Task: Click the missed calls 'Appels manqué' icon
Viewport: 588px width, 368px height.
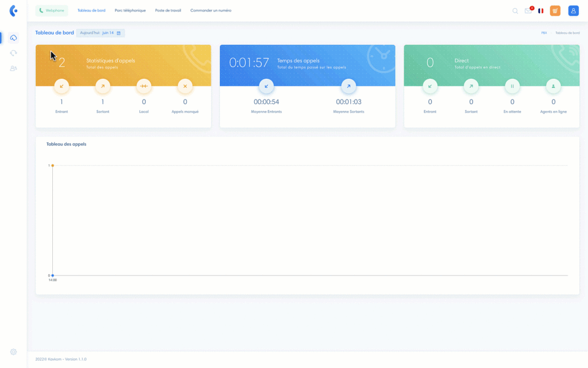Action: (x=185, y=86)
